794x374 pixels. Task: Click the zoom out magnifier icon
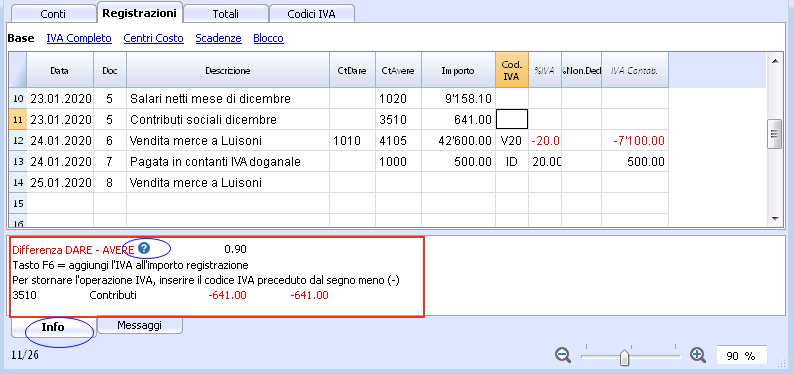[563, 355]
